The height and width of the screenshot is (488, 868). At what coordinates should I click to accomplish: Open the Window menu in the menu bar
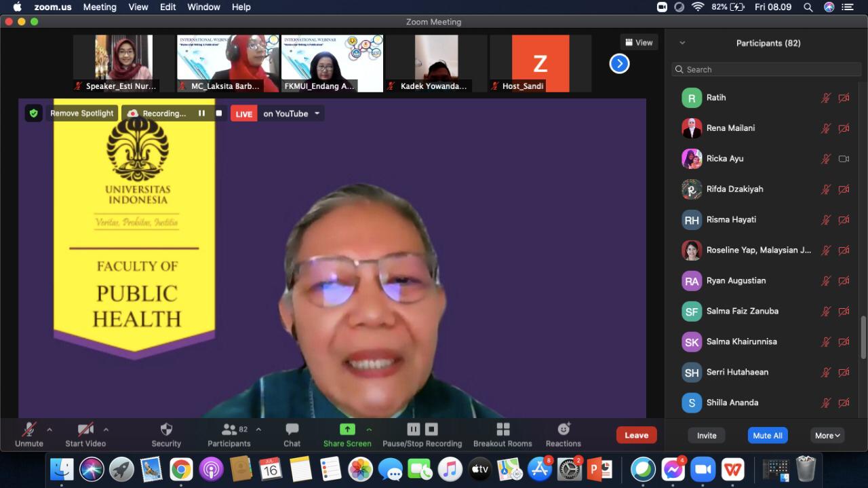tap(203, 7)
